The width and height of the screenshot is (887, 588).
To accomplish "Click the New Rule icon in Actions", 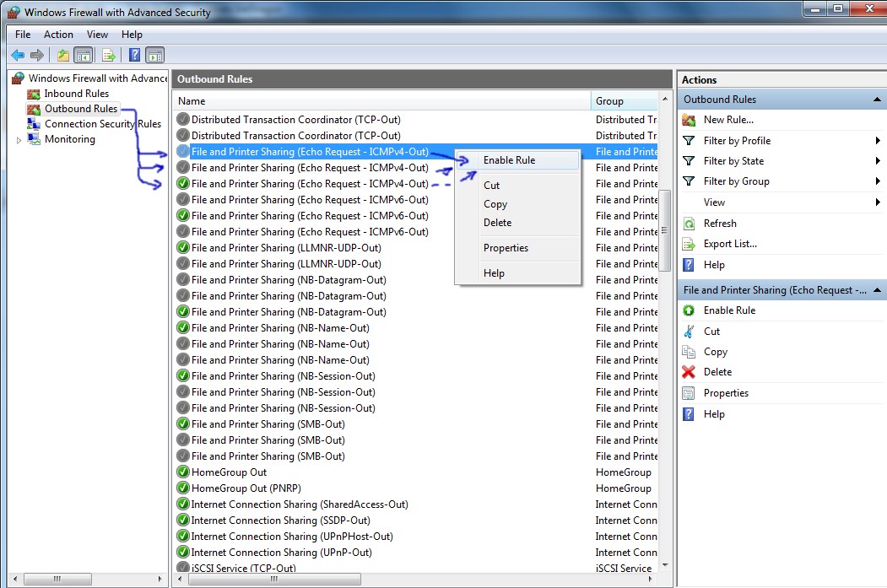I will [689, 120].
